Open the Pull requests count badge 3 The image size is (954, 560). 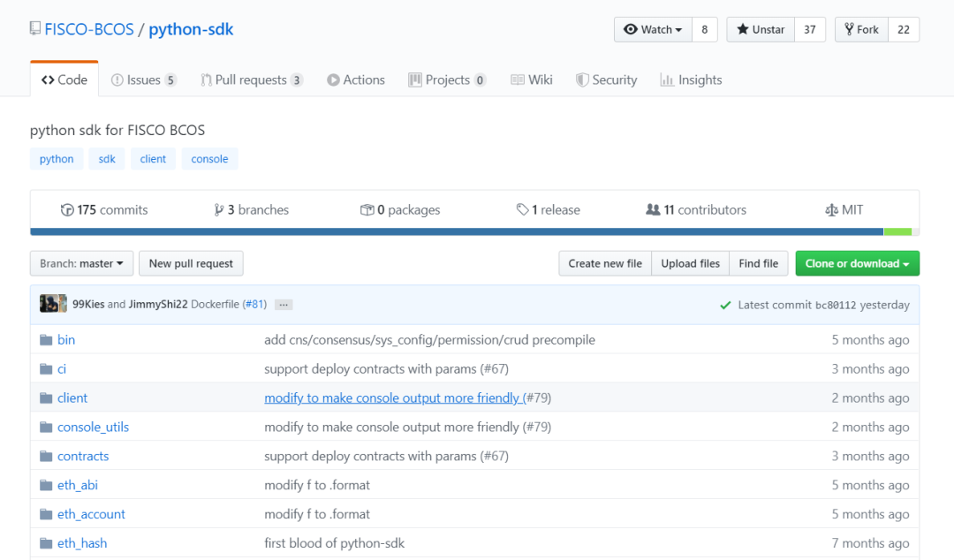coord(296,80)
